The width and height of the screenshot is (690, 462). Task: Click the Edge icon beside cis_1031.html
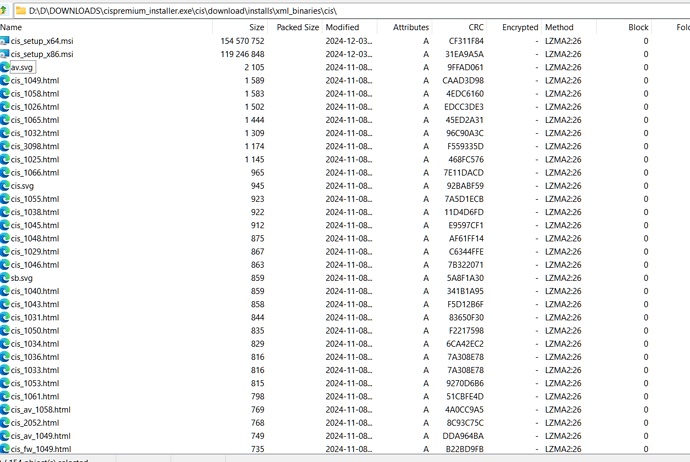coord(5,318)
